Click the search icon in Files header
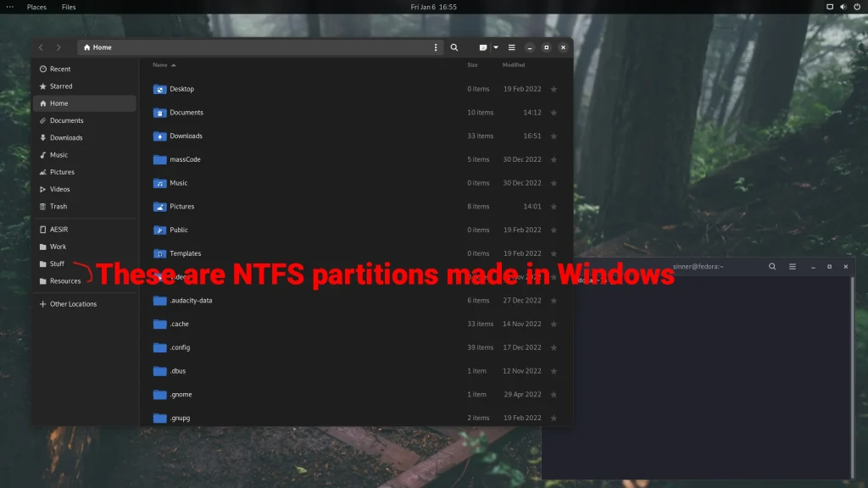Screen dimensions: 868x488 (454, 47)
